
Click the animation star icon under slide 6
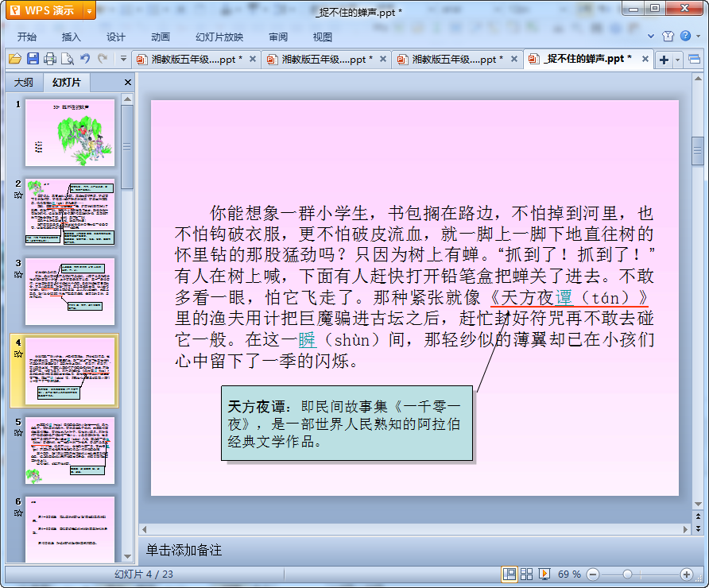(18, 513)
